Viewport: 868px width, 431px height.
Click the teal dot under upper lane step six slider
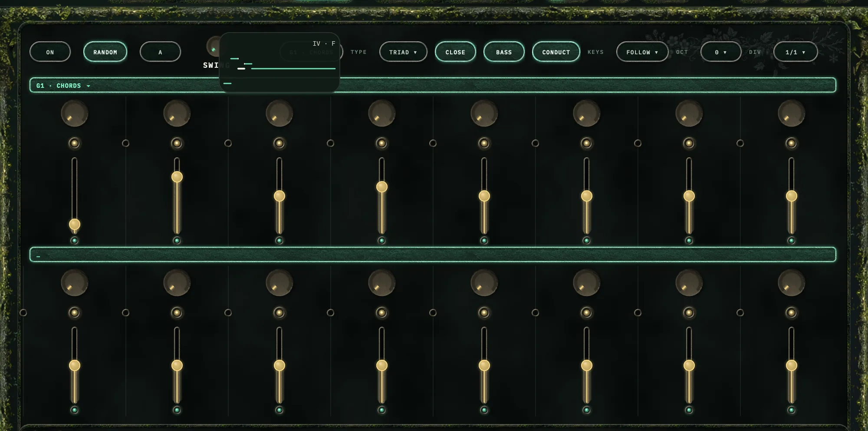click(x=587, y=241)
